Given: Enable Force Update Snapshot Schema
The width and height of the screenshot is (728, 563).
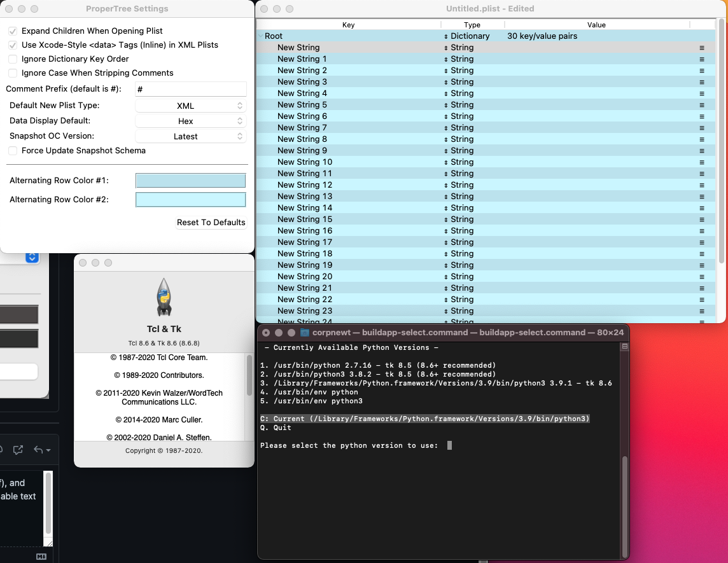Looking at the screenshot, I should click(12, 151).
